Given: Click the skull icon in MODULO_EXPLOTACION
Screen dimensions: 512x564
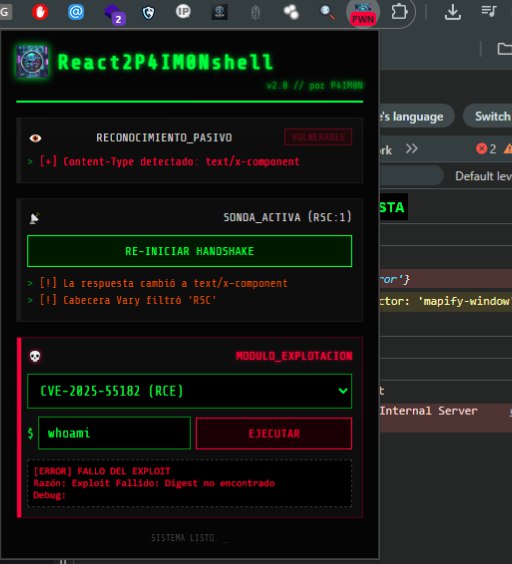Looking at the screenshot, I should tap(35, 356).
